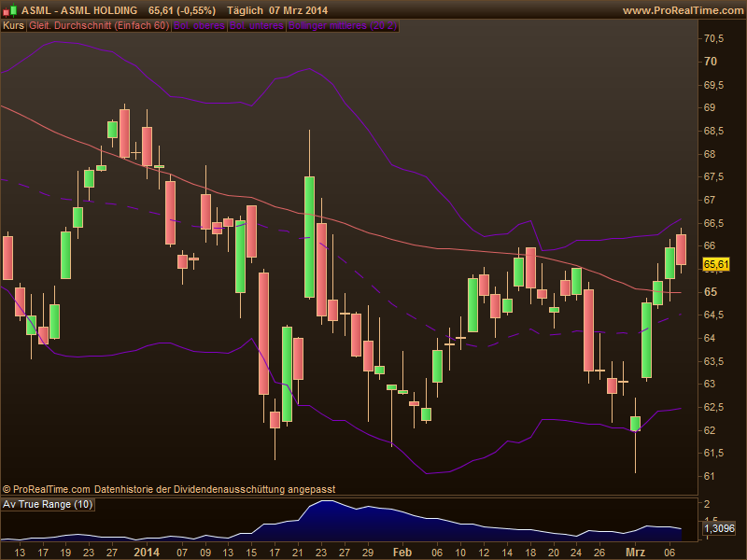This screenshot has width=747, height=560.
Task: Click the 61 price axis label
Action: [x=710, y=476]
